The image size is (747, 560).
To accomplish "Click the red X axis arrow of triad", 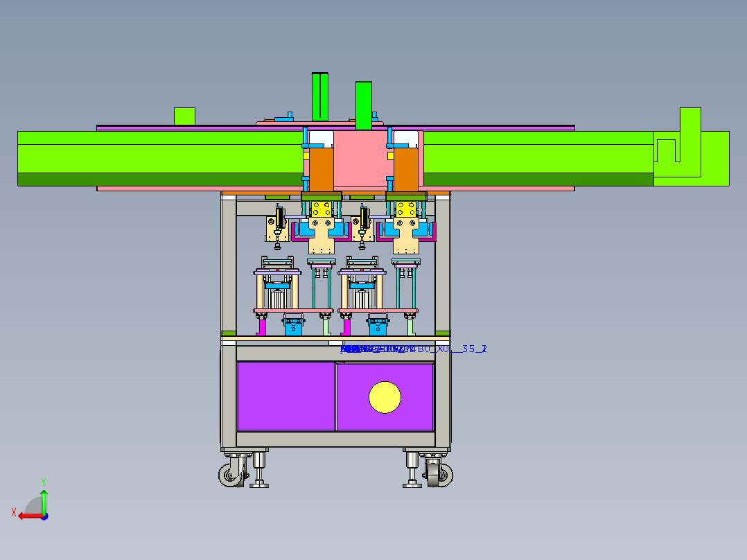I will pos(30,516).
